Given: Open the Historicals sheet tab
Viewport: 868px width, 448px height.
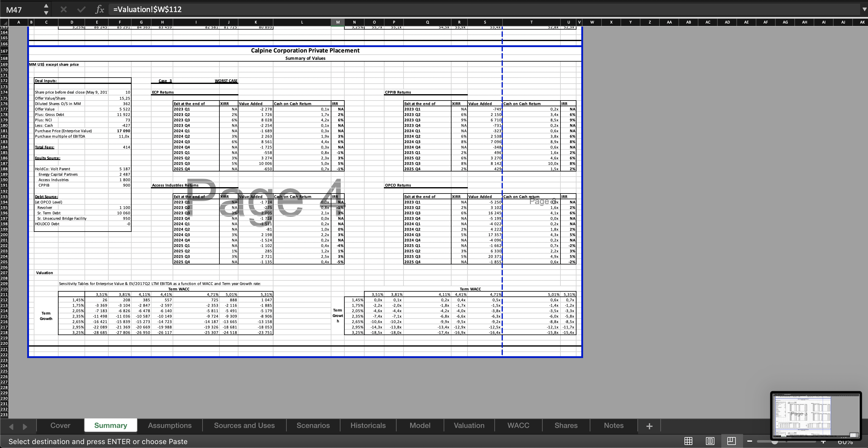Looking at the screenshot, I should 368,425.
